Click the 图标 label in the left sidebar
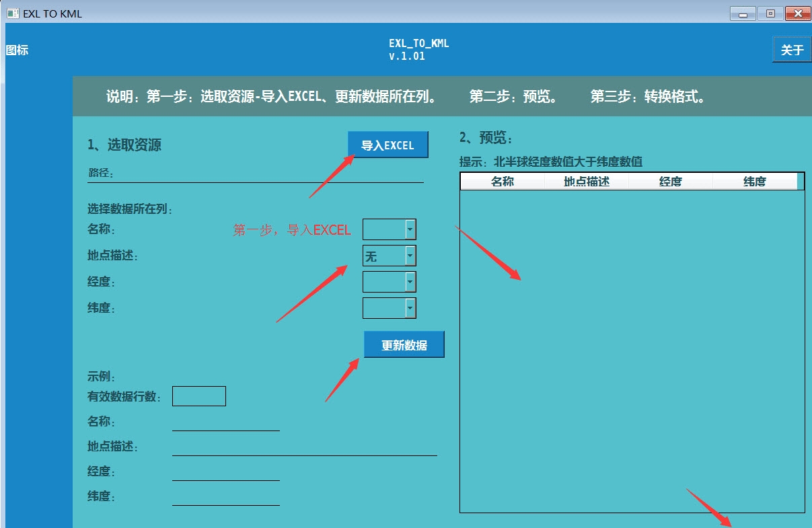The image size is (812, 528). (17, 50)
